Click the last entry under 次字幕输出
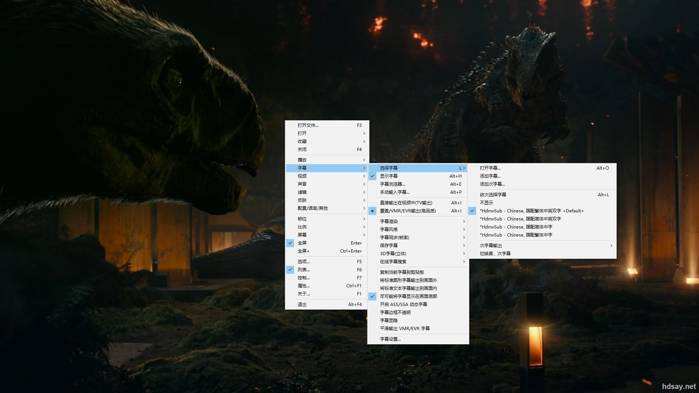 (x=542, y=254)
